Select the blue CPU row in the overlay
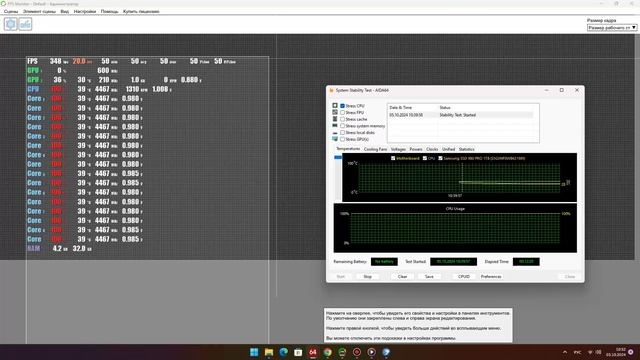Screen dimensions: 640x360 (x=99, y=89)
